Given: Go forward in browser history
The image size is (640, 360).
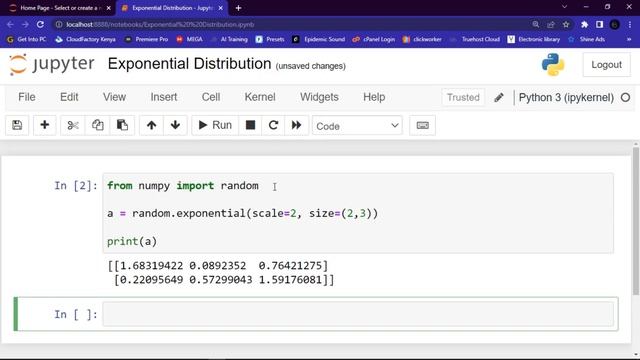Looking at the screenshot, I should pyautogui.click(x=25, y=24).
